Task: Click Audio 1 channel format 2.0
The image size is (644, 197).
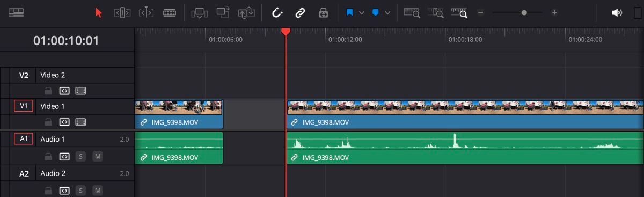Action: (124, 140)
